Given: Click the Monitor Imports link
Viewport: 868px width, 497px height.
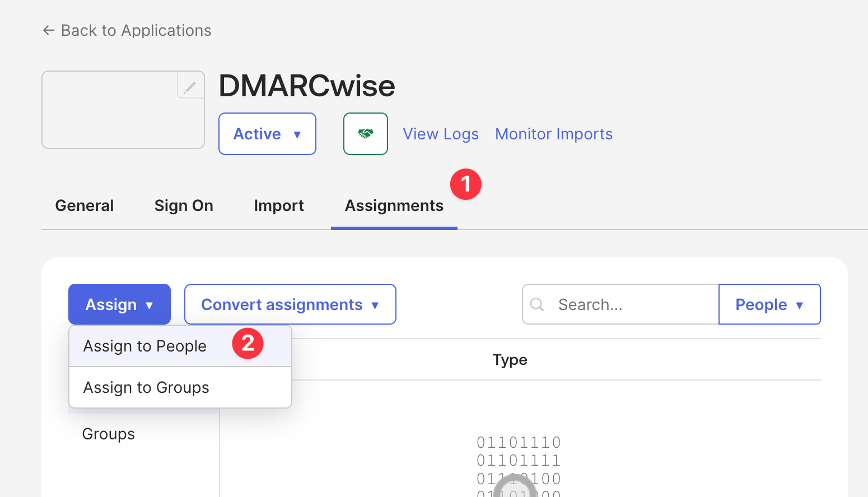Looking at the screenshot, I should click(553, 134).
